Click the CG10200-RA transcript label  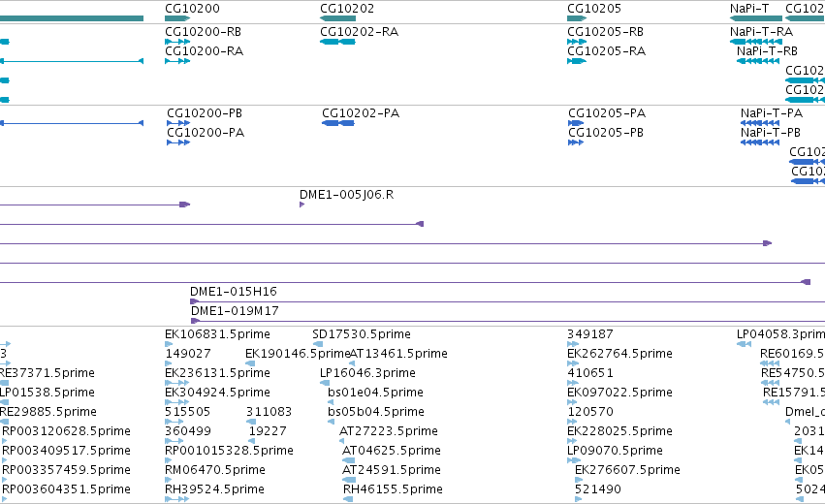(205, 51)
